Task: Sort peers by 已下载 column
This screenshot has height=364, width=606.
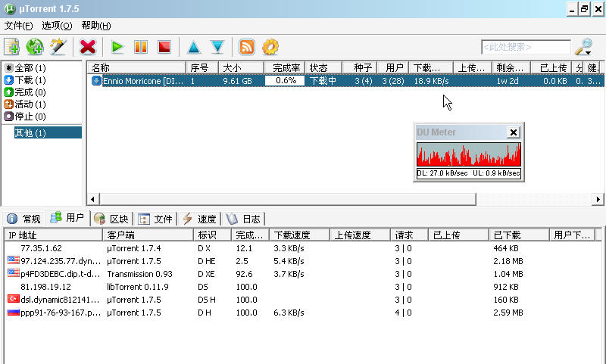Action: pyautogui.click(x=519, y=235)
